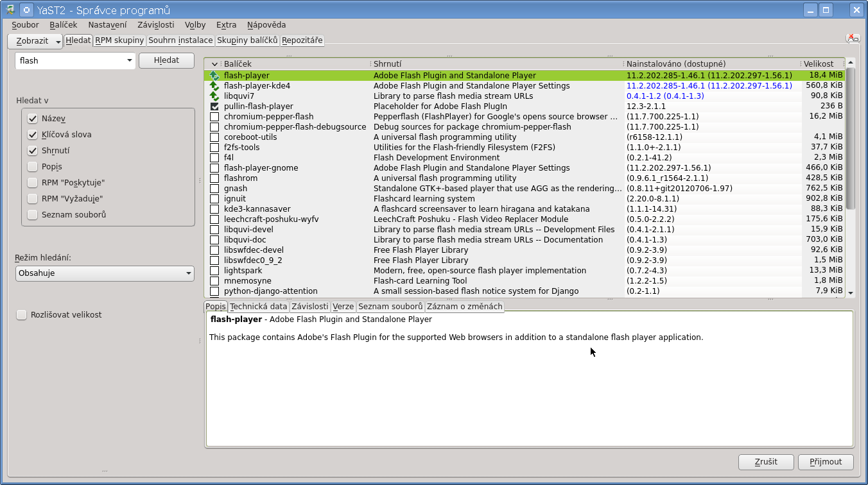
Task: Uncheck the Shrnutí search checkbox
Action: (x=33, y=151)
